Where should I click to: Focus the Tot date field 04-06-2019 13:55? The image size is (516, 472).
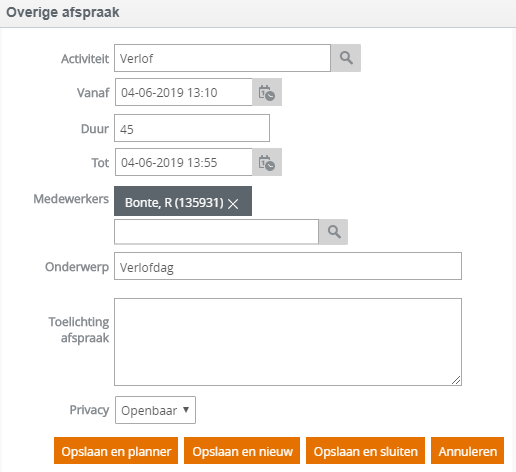184,162
